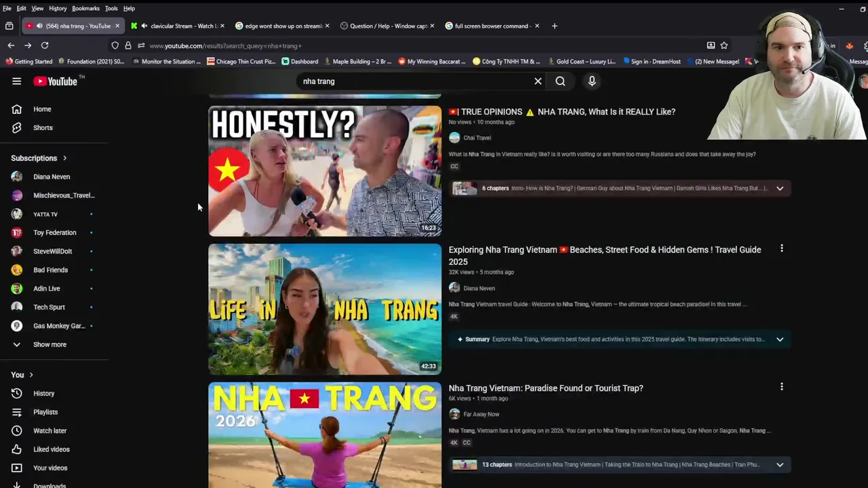Viewport: 868px width, 488px height.
Task: Open more options for Paradise Found video
Action: point(782,386)
